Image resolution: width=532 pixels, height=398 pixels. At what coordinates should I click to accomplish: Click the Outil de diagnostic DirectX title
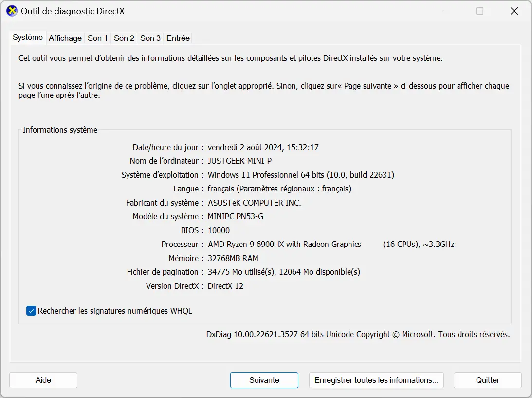coord(73,11)
